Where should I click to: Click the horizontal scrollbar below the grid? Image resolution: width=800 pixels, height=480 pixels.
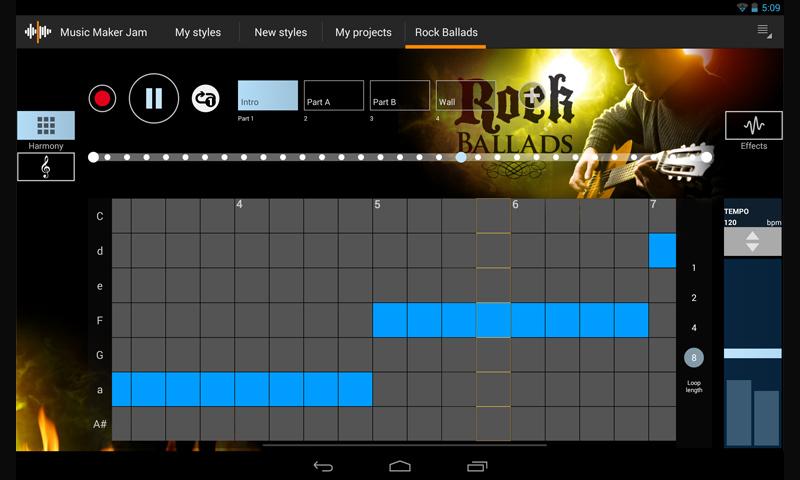click(405, 445)
